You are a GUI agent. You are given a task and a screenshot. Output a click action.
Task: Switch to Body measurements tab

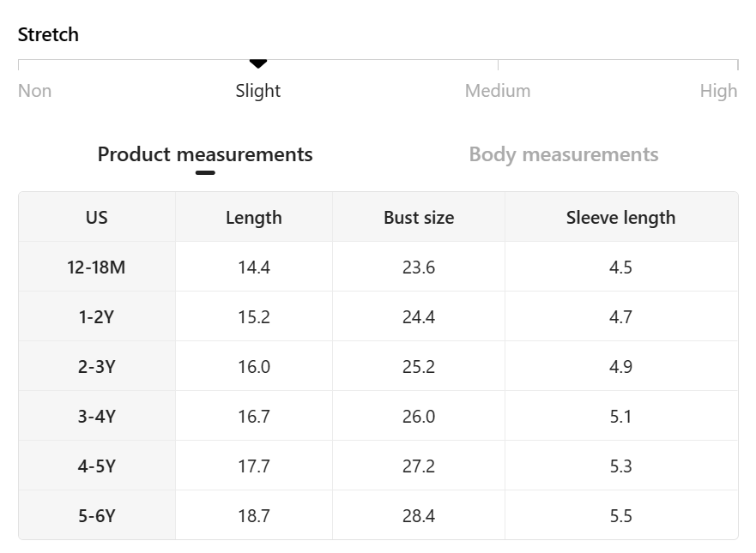tap(563, 155)
